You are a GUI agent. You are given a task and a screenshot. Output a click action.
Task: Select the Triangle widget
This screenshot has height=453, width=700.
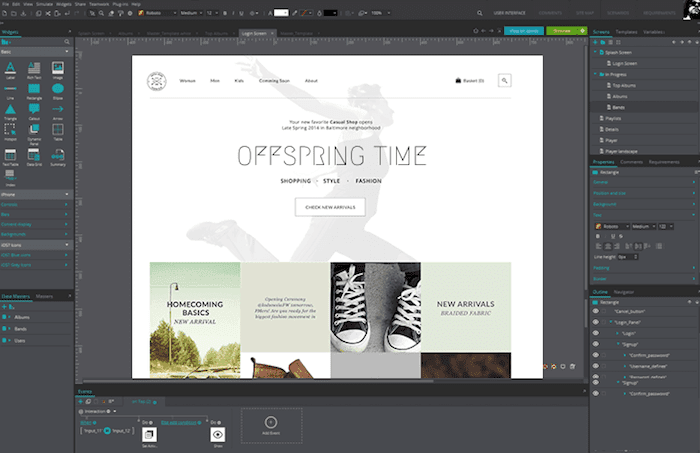pyautogui.click(x=10, y=112)
